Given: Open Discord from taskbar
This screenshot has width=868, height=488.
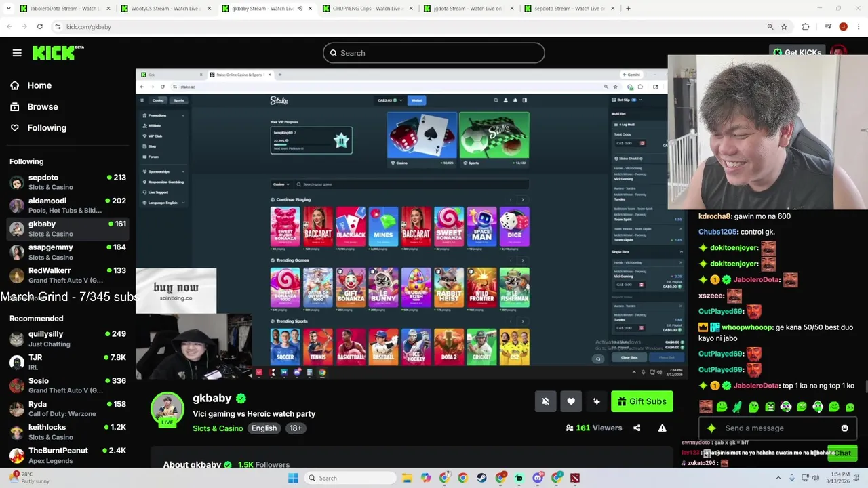Looking at the screenshot, I should [538, 478].
